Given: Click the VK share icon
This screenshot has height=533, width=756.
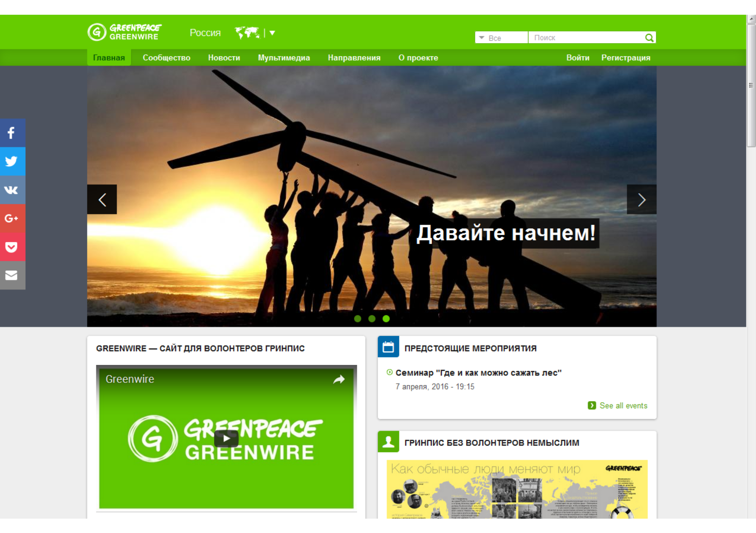Looking at the screenshot, I should click(12, 190).
